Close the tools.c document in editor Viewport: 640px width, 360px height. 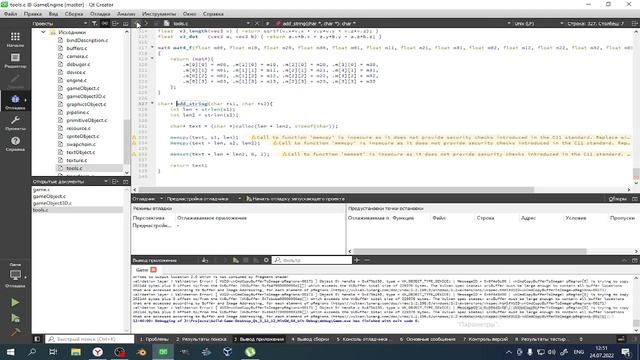[x=257, y=23]
